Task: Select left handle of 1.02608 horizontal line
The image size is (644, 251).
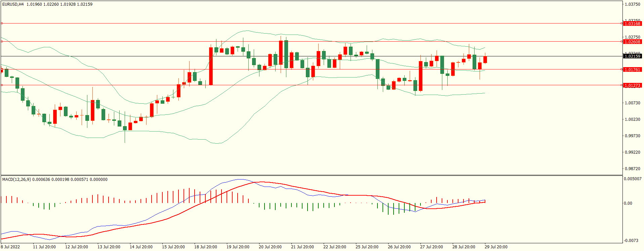Action: (x=2, y=42)
